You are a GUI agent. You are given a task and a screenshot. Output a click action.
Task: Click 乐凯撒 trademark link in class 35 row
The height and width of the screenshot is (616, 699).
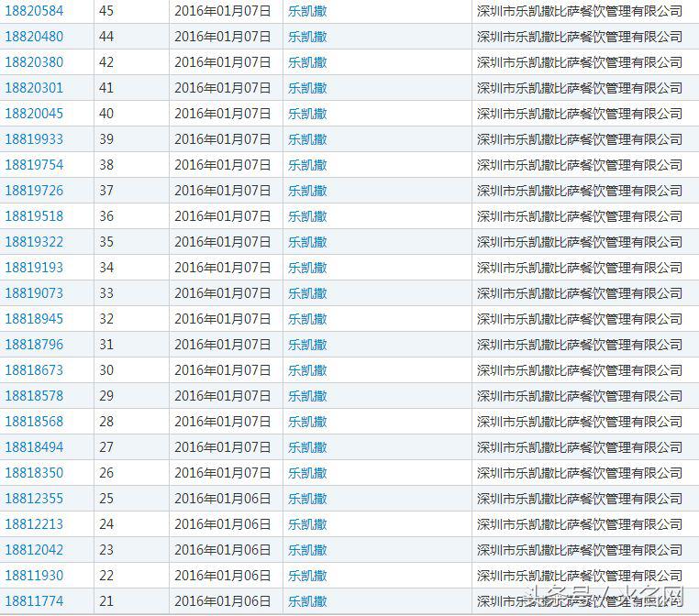pos(307,242)
